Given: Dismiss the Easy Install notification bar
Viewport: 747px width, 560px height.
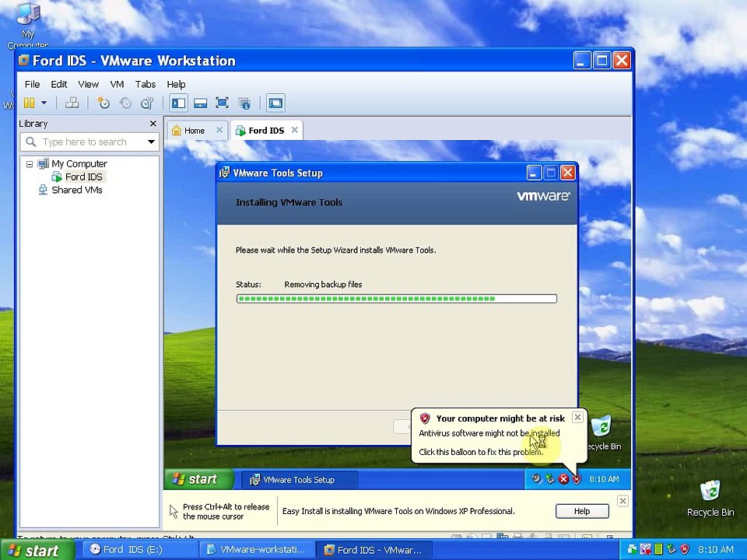Looking at the screenshot, I should (622, 501).
